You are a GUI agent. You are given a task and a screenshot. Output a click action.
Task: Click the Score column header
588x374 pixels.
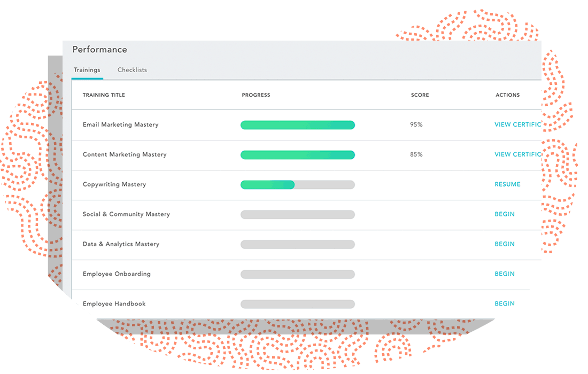(420, 95)
